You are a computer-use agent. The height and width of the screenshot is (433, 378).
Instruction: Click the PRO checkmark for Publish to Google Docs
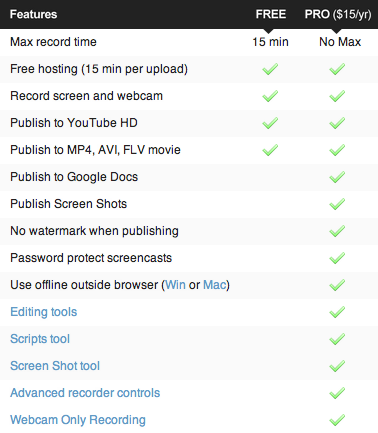pos(337,177)
